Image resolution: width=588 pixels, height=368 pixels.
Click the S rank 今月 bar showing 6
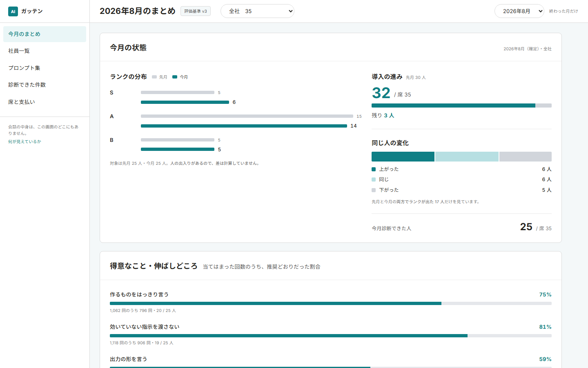[185, 102]
